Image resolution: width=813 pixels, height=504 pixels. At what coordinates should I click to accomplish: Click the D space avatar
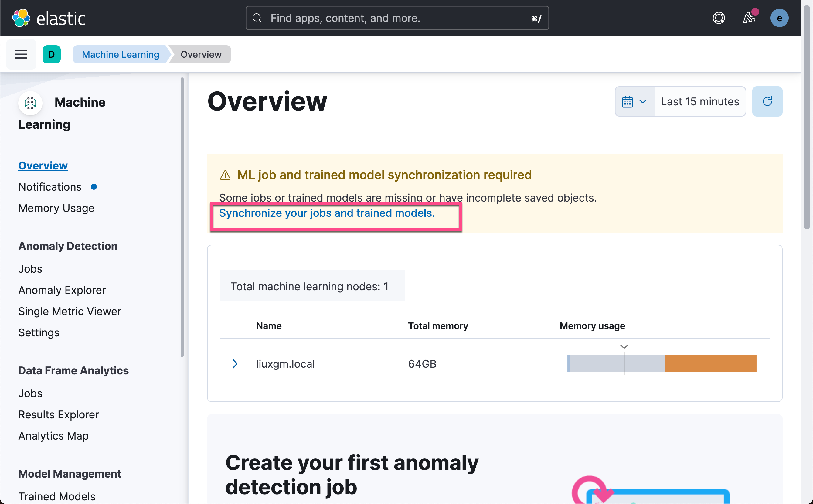[x=52, y=54]
